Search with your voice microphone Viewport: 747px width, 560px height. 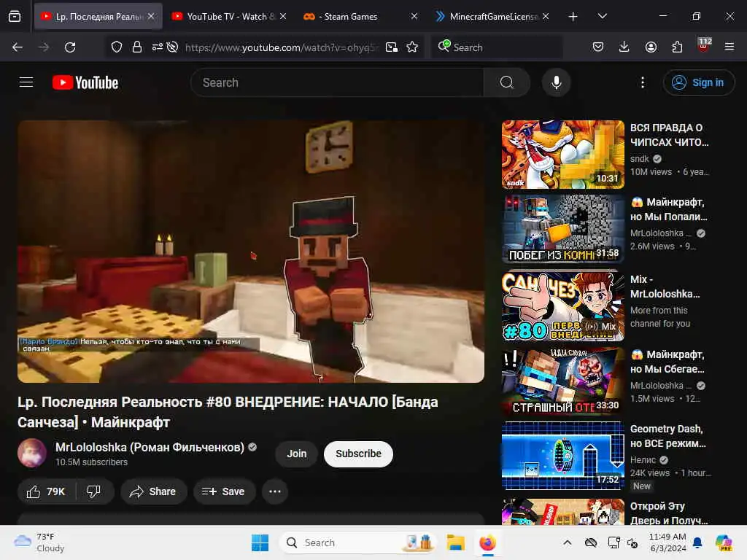[556, 82]
